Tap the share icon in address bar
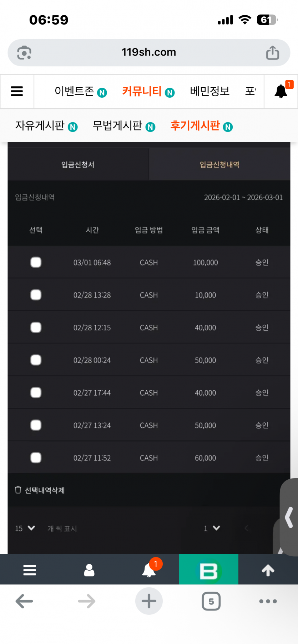This screenshot has width=298, height=644. (x=273, y=53)
